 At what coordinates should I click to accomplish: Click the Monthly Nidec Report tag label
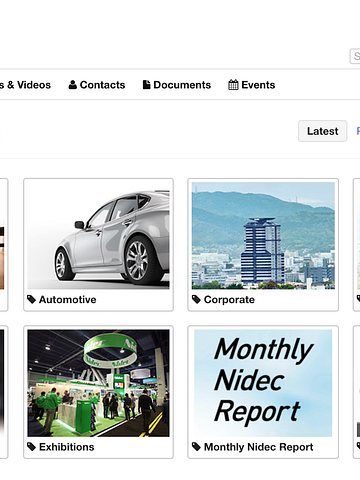259,447
